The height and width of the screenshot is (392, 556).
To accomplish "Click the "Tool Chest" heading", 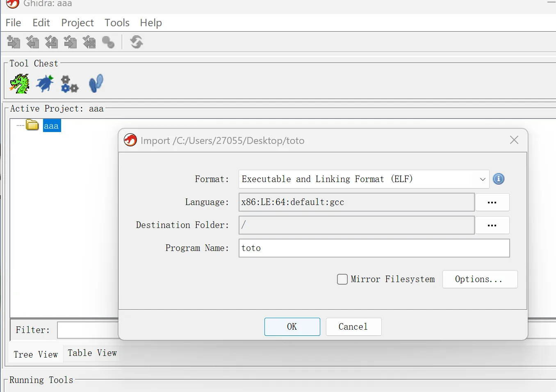I will 34,64.
